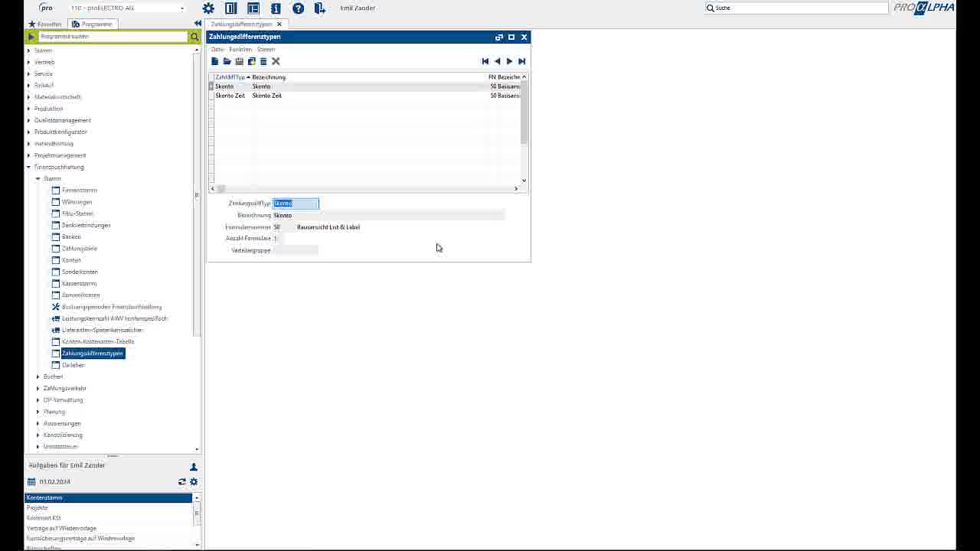Click the green play arrow beside program search
This screenshot has height=551, width=980.
(31, 37)
